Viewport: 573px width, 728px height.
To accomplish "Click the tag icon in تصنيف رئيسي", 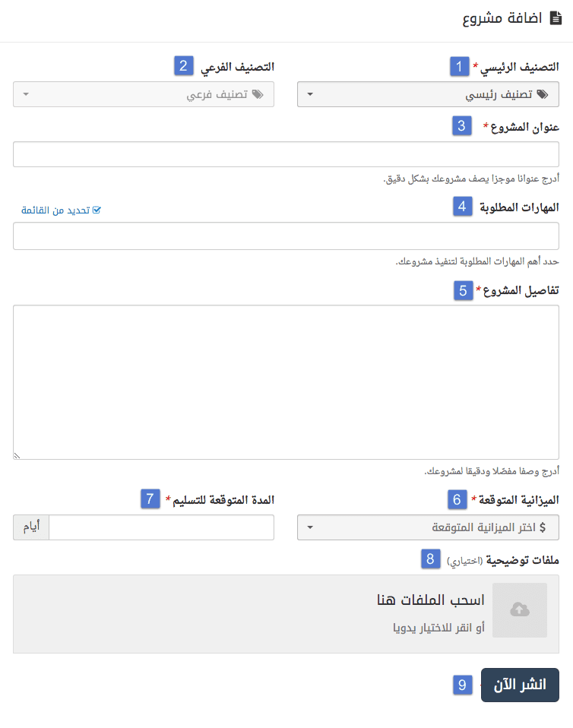I will coord(542,95).
